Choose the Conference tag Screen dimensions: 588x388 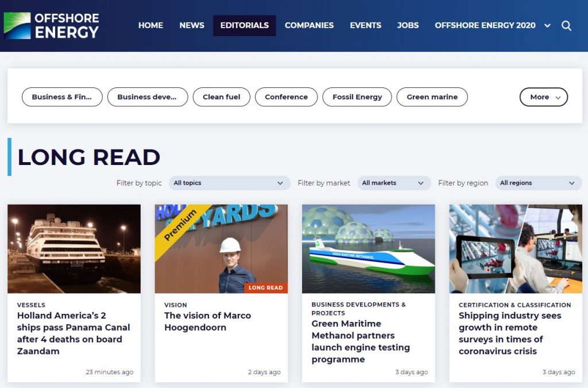pos(286,97)
